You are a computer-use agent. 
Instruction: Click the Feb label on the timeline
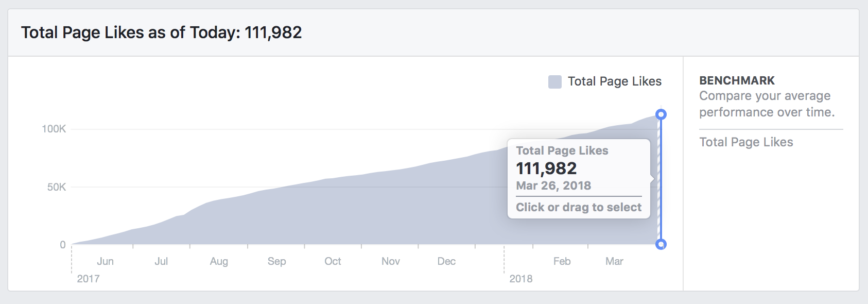click(562, 261)
